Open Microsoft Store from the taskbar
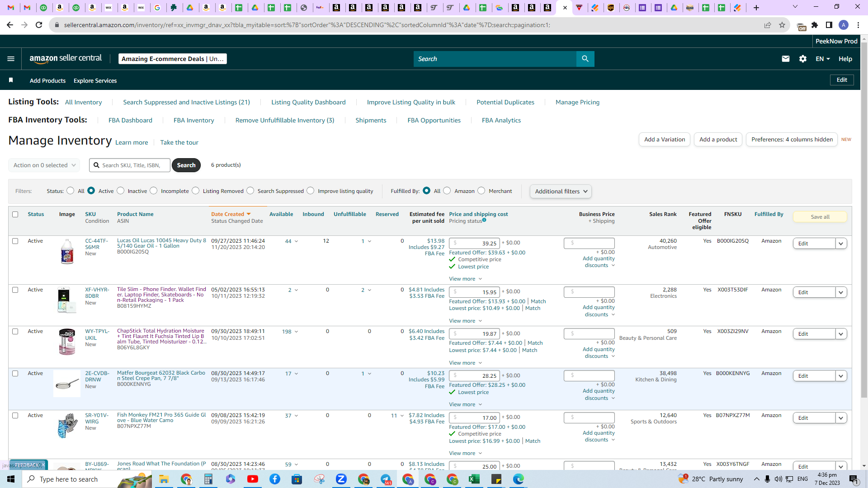The image size is (868, 488). coord(297,479)
